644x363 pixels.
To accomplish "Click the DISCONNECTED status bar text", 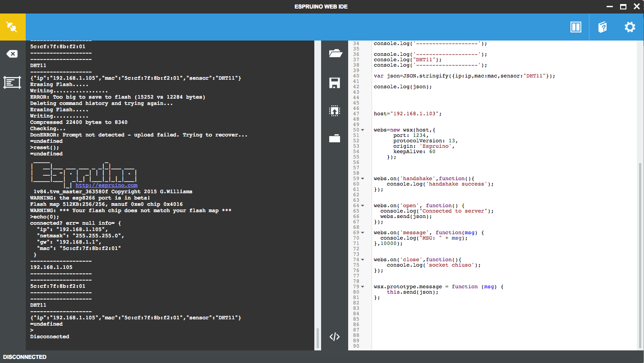I will (25, 357).
